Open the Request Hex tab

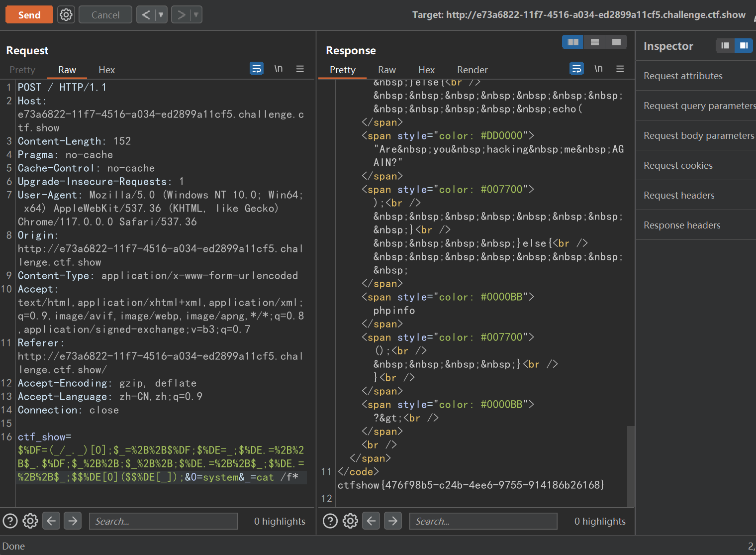point(107,70)
